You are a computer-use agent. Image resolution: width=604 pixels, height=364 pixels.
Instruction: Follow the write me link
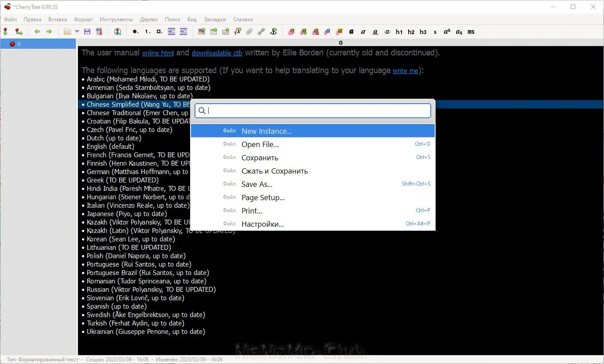point(405,70)
